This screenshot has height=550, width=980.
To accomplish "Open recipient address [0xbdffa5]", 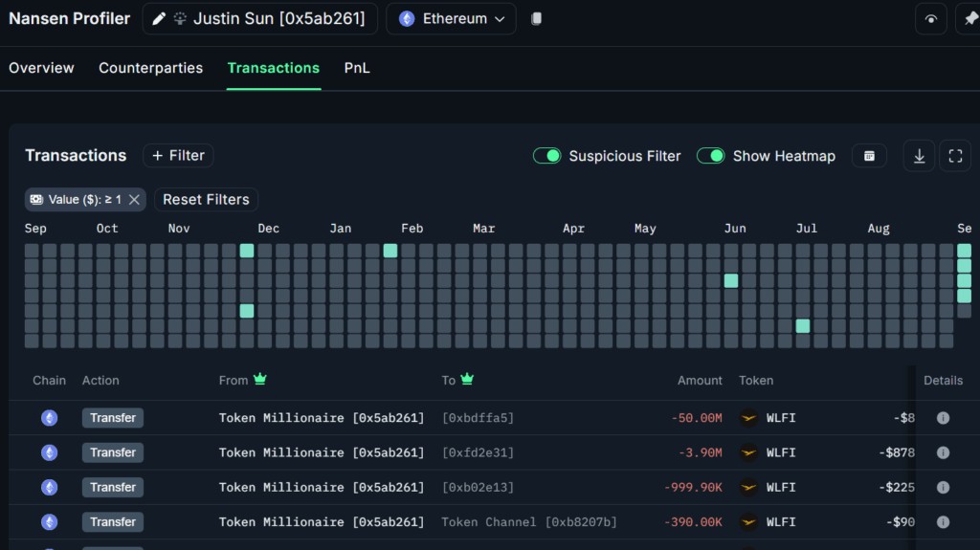I will click(x=478, y=417).
